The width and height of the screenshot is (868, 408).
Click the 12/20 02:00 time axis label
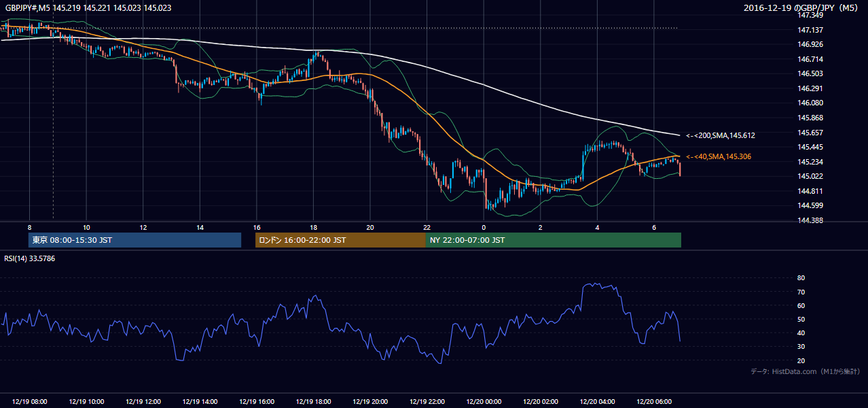pos(540,402)
